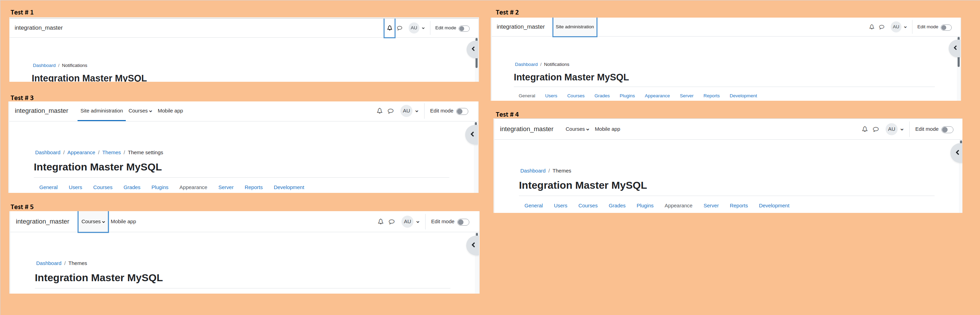Open notifications bell in Test # 1
This screenshot has width=980, height=315.
(390, 28)
